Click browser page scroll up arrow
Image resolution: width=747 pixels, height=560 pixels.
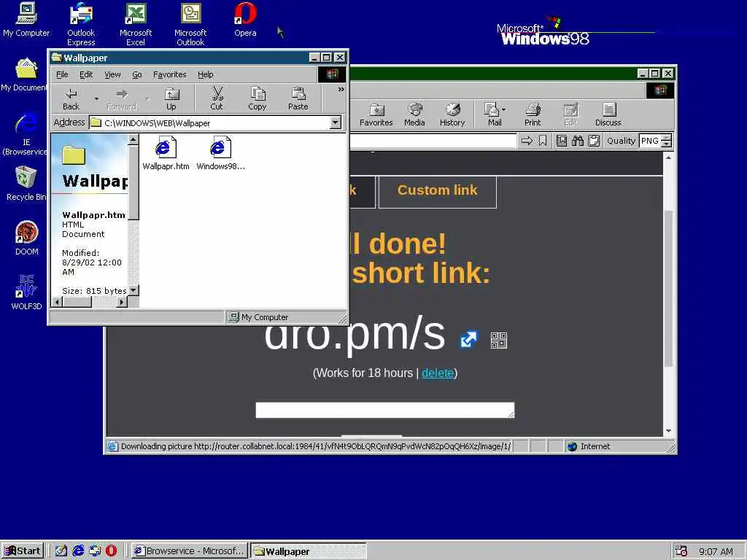[668, 157]
